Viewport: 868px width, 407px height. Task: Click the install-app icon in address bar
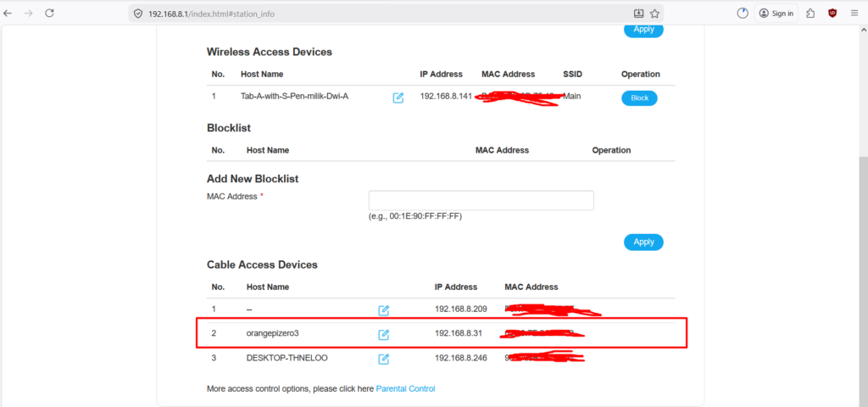(x=638, y=14)
